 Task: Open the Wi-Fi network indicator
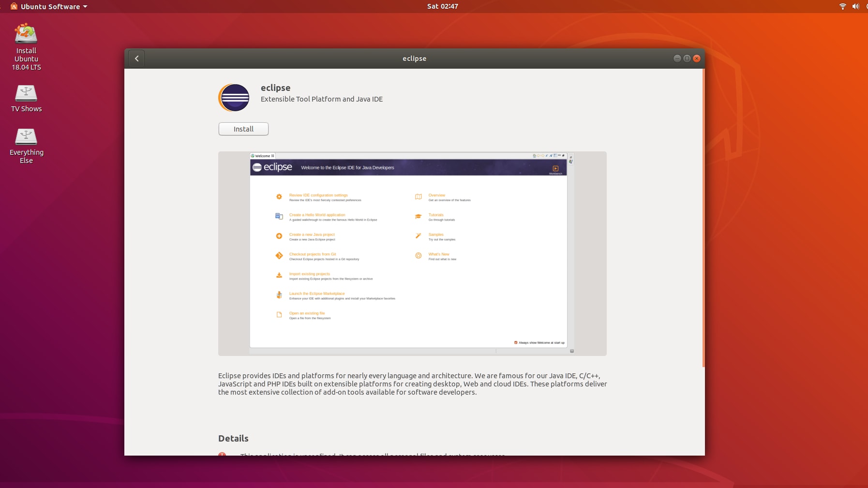(x=842, y=6)
